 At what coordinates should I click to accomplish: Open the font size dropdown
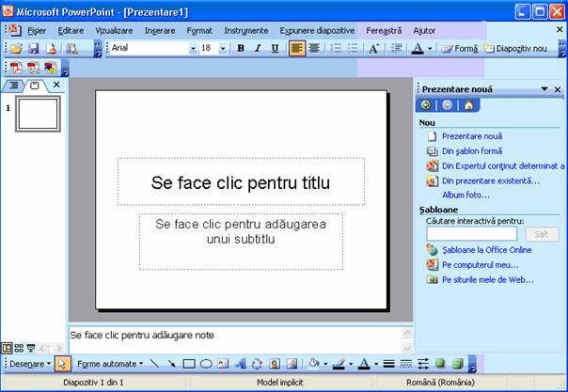pos(223,48)
